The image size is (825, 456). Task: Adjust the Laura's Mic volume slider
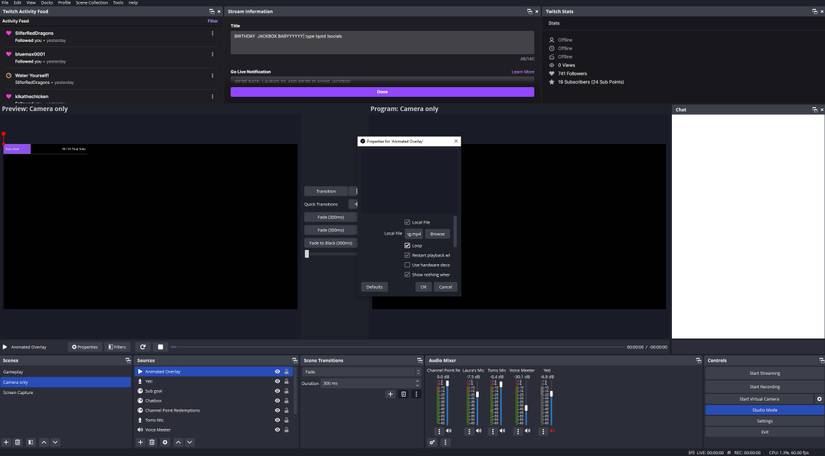(477, 395)
